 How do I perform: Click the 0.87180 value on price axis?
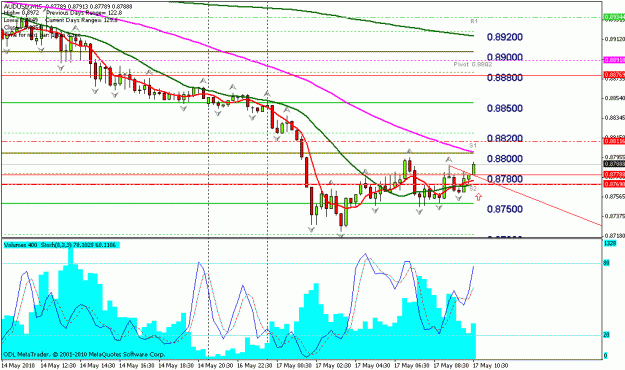615,236
